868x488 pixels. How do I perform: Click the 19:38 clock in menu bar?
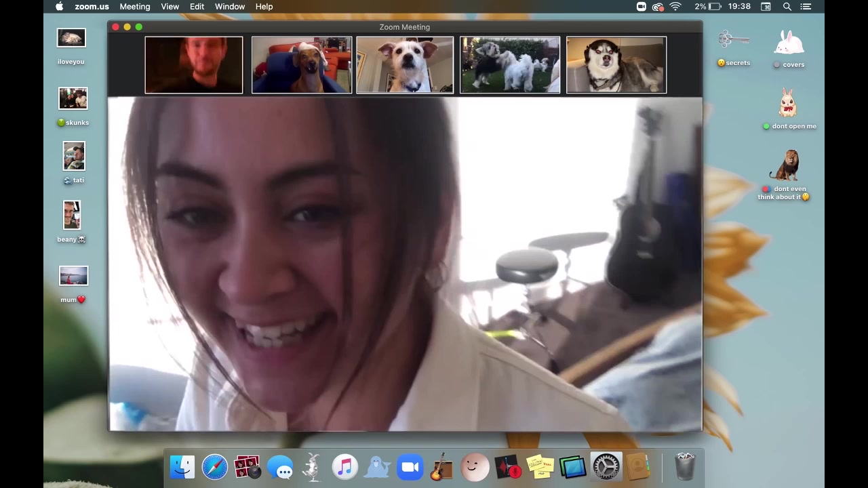coord(740,7)
